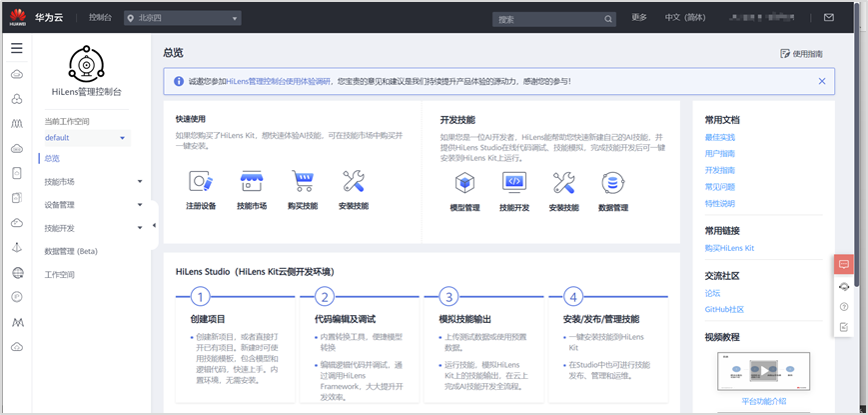Click the mail envelope icon in header
The image size is (868, 415).
point(829,17)
